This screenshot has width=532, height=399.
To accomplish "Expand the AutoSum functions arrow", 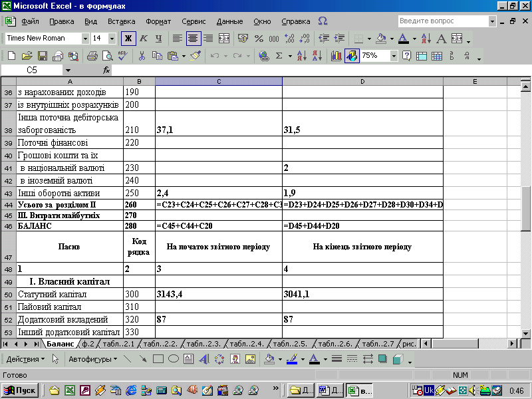I will [x=290, y=56].
